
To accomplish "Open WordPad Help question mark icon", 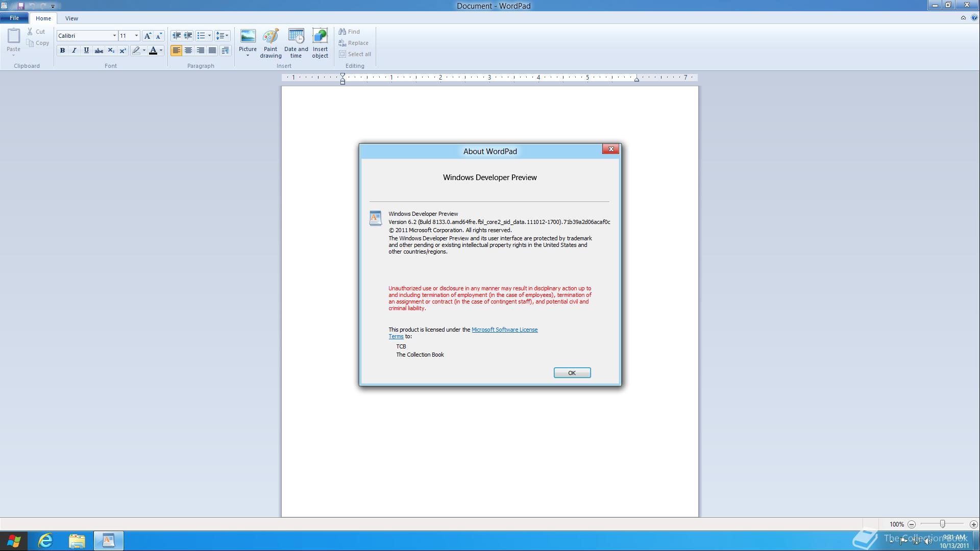I will click(974, 18).
